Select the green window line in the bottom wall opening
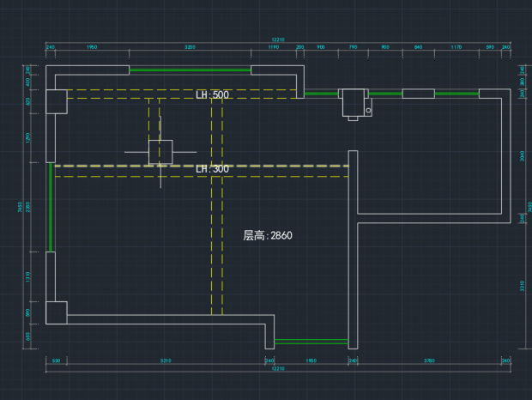The width and height of the screenshot is (532, 400). 311,342
